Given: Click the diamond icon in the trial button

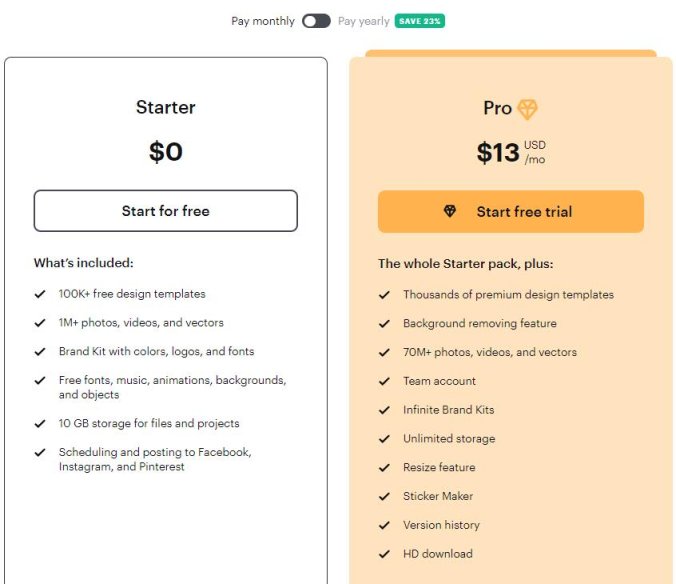Looking at the screenshot, I should (x=450, y=212).
